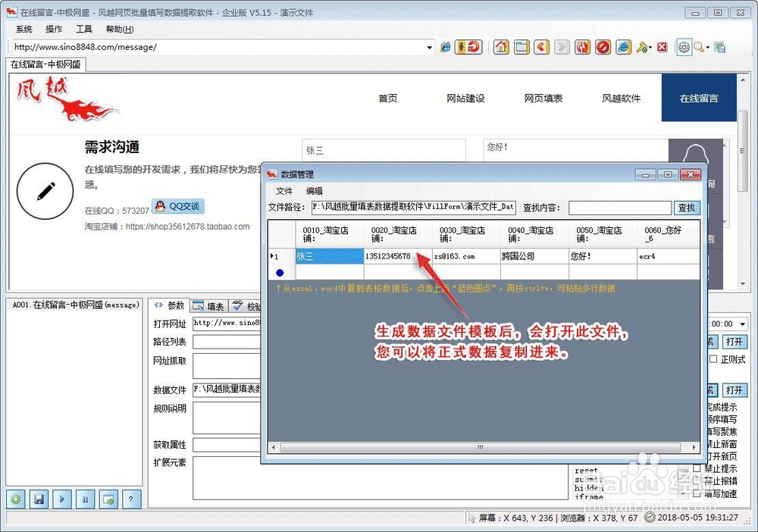Viewport: 758px width, 532px height.
Task: Open 编辑 menu in 数据管理 window
Action: click(315, 191)
